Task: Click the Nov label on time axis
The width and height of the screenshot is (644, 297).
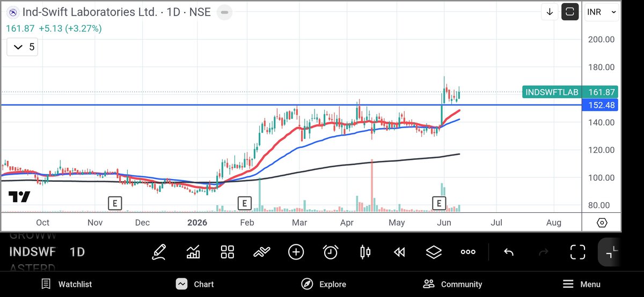Action: click(95, 222)
